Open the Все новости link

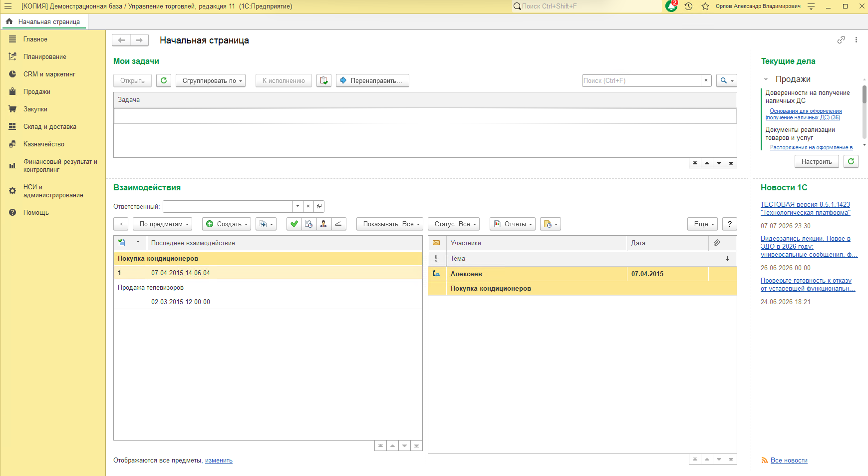789,461
